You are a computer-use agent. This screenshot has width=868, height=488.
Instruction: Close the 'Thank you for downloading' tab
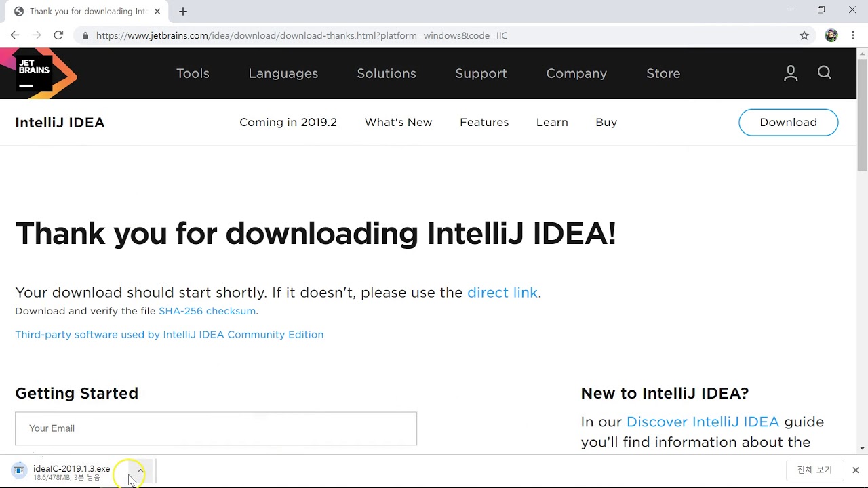pos(157,12)
